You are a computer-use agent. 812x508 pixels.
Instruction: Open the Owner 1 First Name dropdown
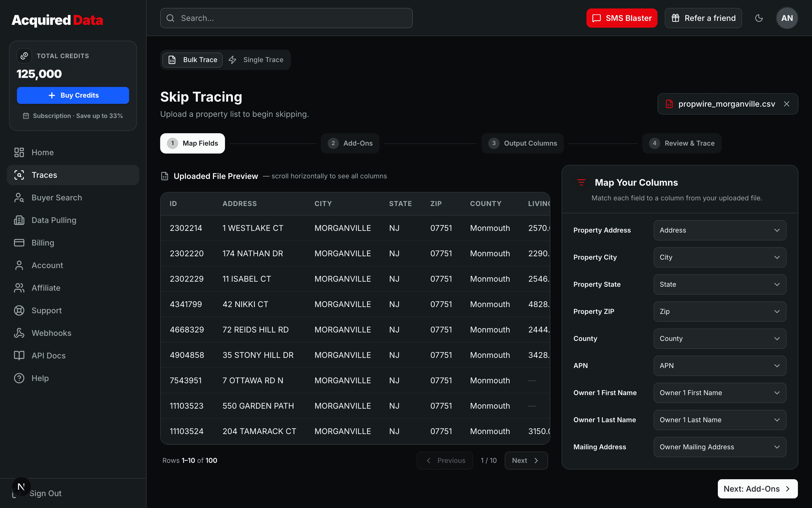720,393
